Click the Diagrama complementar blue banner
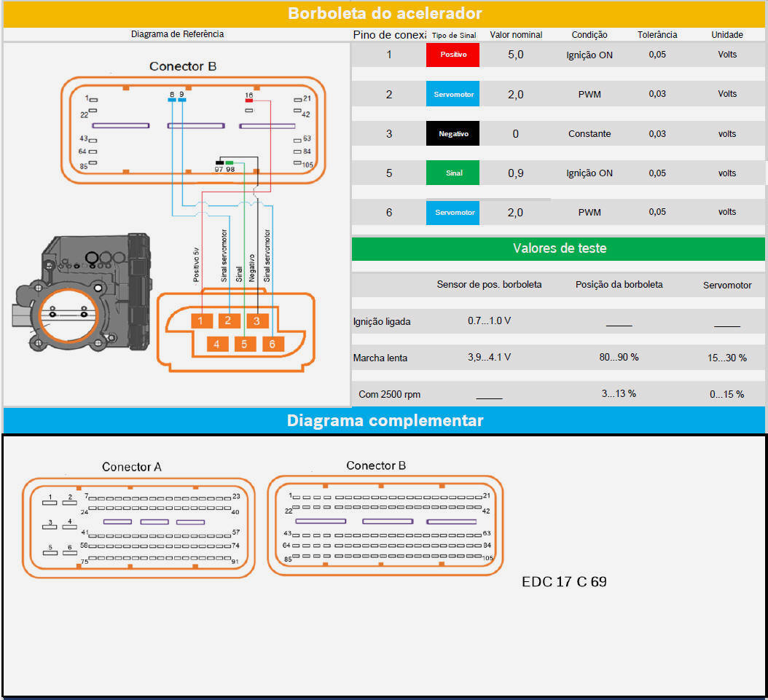Screen dimensions: 768x700 [x=384, y=420]
